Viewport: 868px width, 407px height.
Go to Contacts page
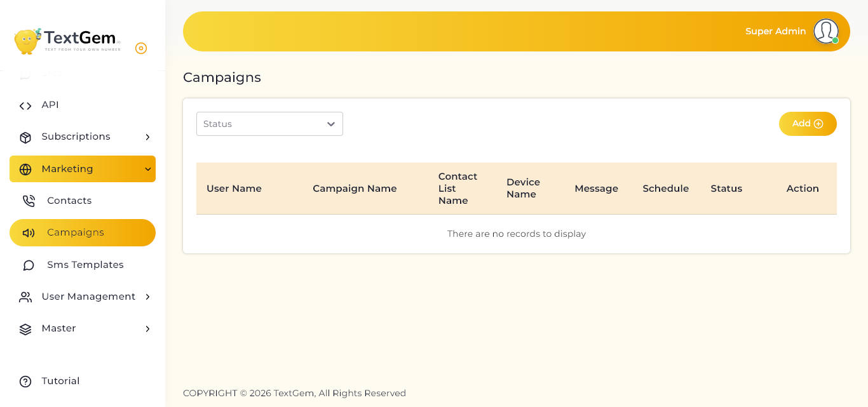click(83, 201)
